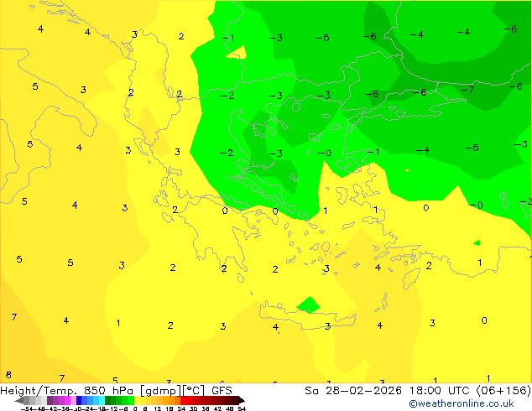This screenshot has height=411, width=532.
Task: Click the bright magenta legend color swatch
Action: pyautogui.click(x=67, y=400)
